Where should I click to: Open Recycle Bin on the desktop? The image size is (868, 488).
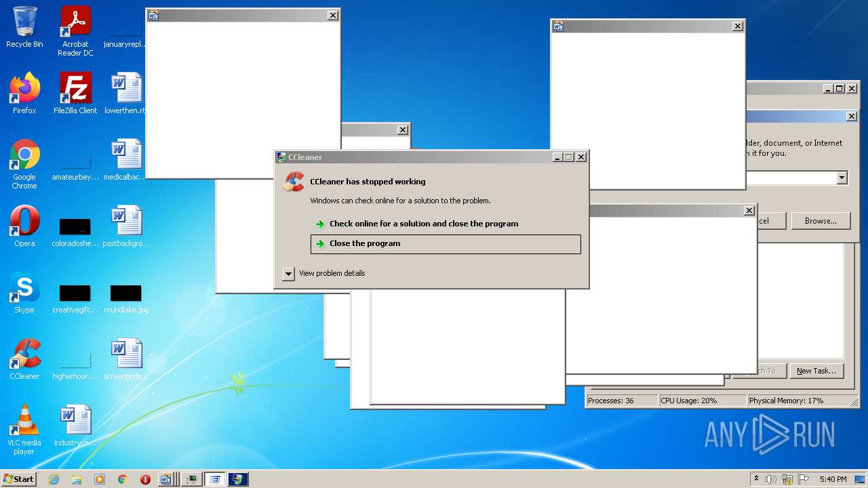pos(24,28)
